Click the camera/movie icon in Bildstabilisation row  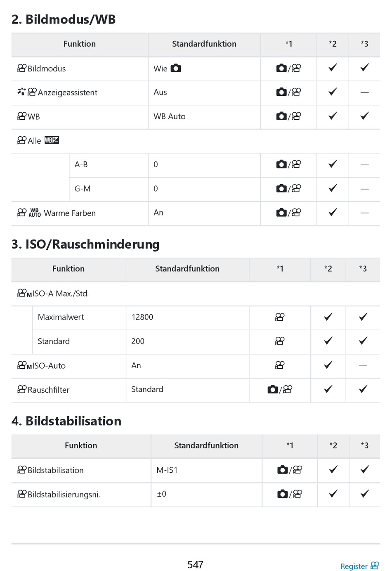[x=290, y=470]
